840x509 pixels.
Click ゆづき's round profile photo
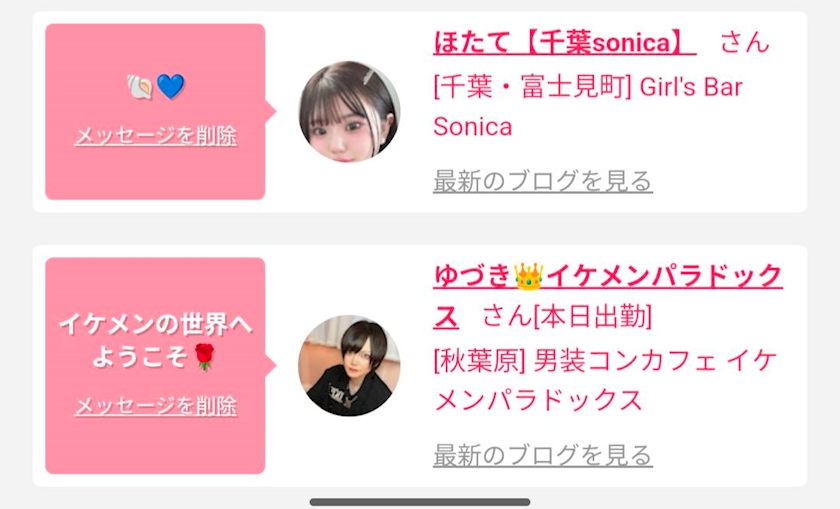click(x=349, y=365)
